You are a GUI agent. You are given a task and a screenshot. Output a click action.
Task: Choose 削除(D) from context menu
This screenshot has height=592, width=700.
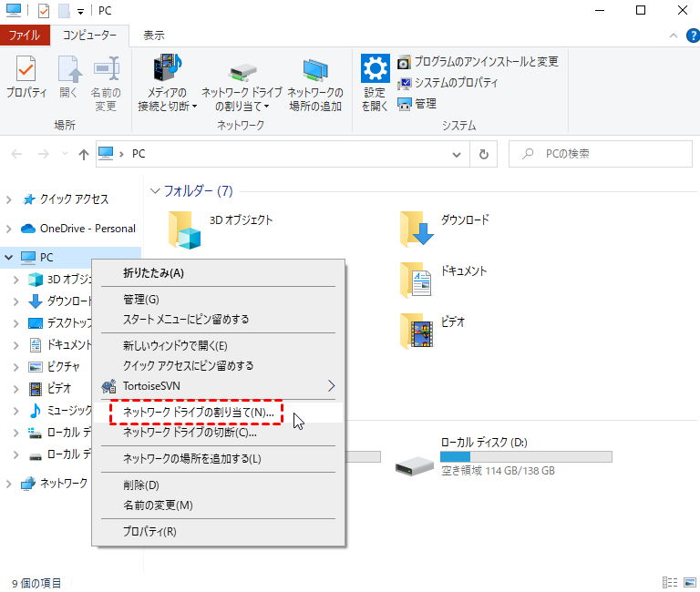click(x=219, y=485)
